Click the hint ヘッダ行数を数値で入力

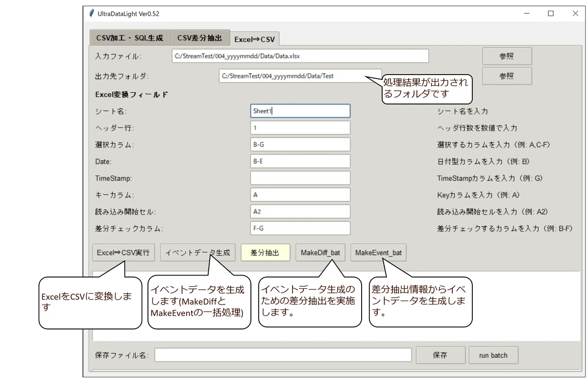pyautogui.click(x=477, y=128)
